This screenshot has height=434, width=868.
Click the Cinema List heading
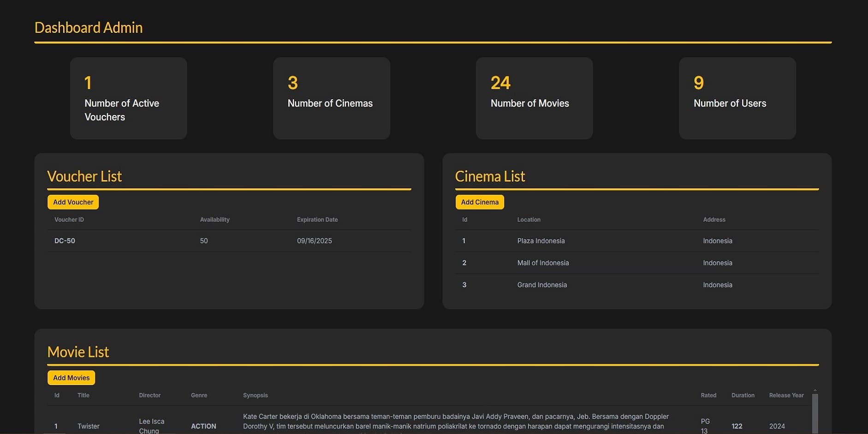click(x=490, y=176)
